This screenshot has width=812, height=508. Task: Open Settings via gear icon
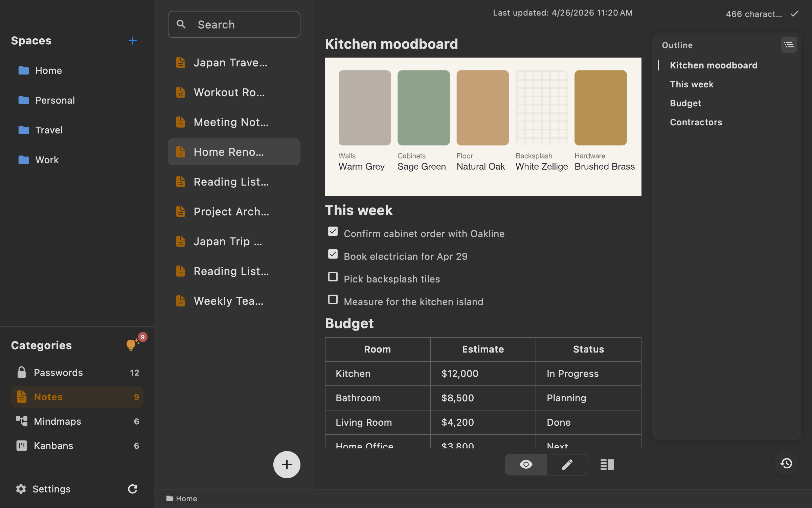[21, 489]
